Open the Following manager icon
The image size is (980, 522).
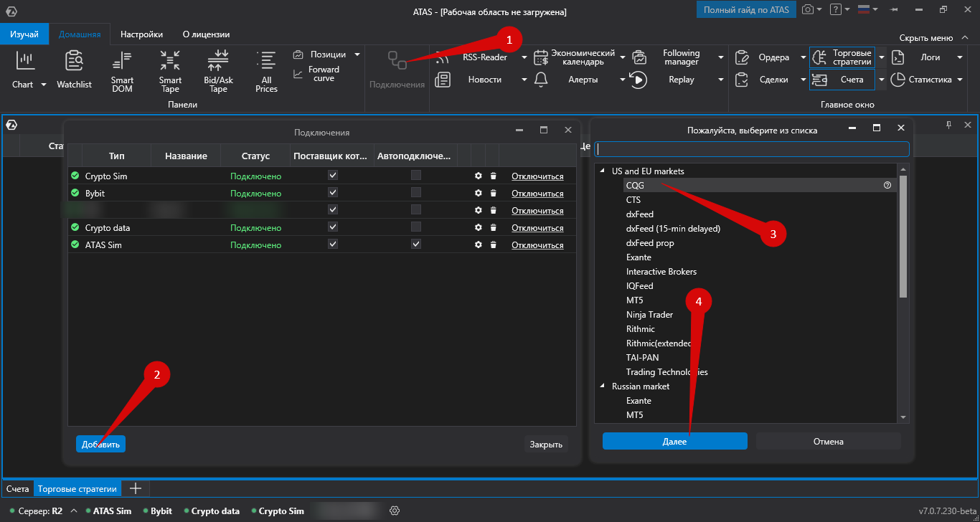tap(639, 57)
